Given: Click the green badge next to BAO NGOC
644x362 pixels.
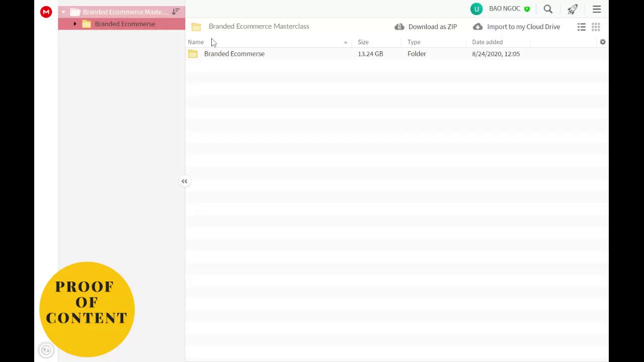Looking at the screenshot, I should (x=527, y=9).
